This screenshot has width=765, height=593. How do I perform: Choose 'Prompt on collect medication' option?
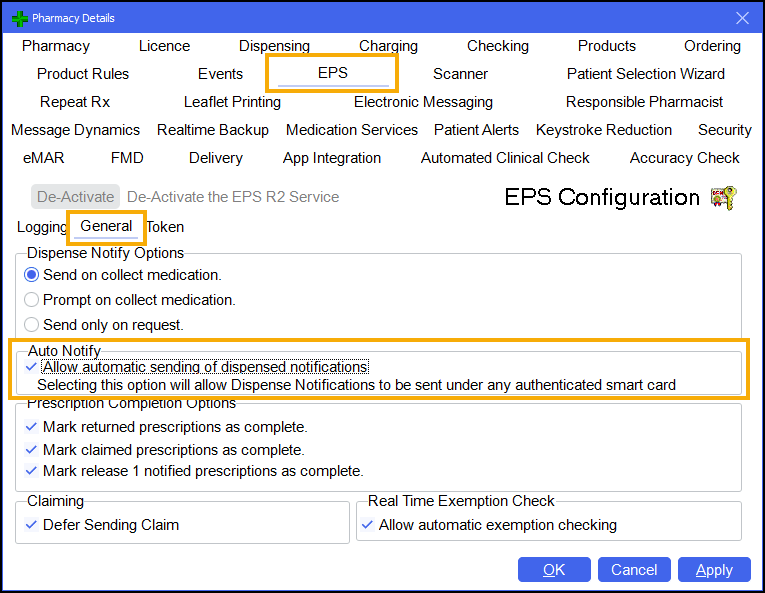tap(33, 300)
